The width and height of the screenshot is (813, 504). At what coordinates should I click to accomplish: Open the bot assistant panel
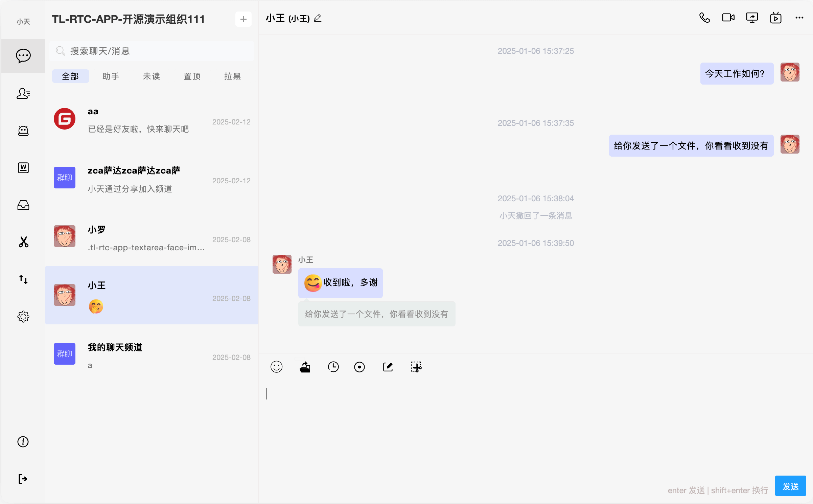[23, 131]
